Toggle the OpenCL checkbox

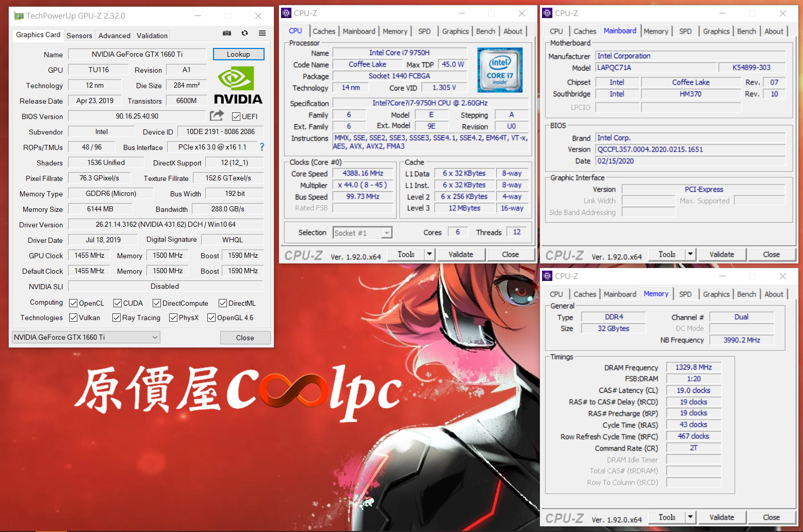(x=73, y=303)
